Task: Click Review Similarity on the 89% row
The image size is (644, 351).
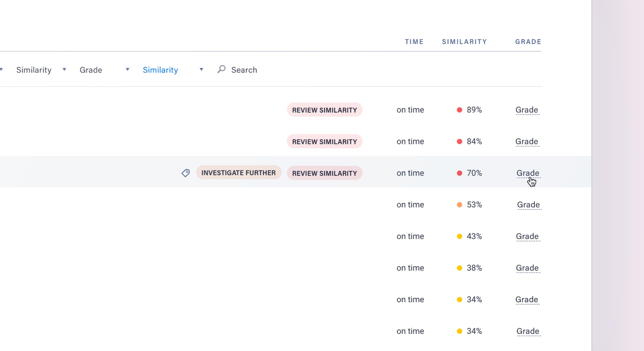Action: point(324,110)
